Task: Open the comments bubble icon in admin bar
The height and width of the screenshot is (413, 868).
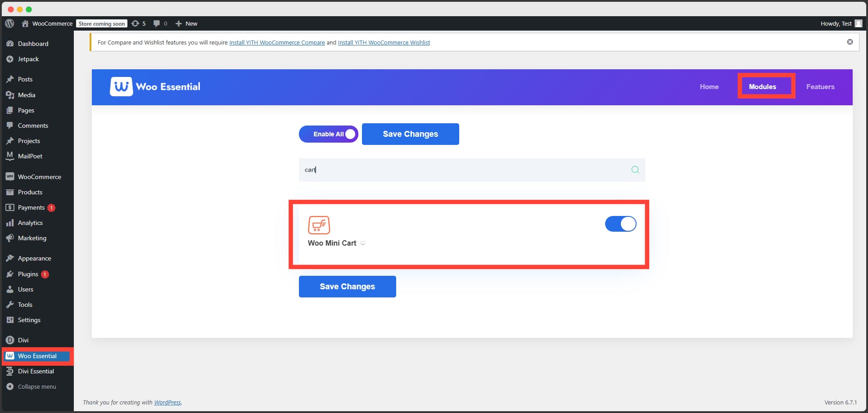Action: [157, 23]
